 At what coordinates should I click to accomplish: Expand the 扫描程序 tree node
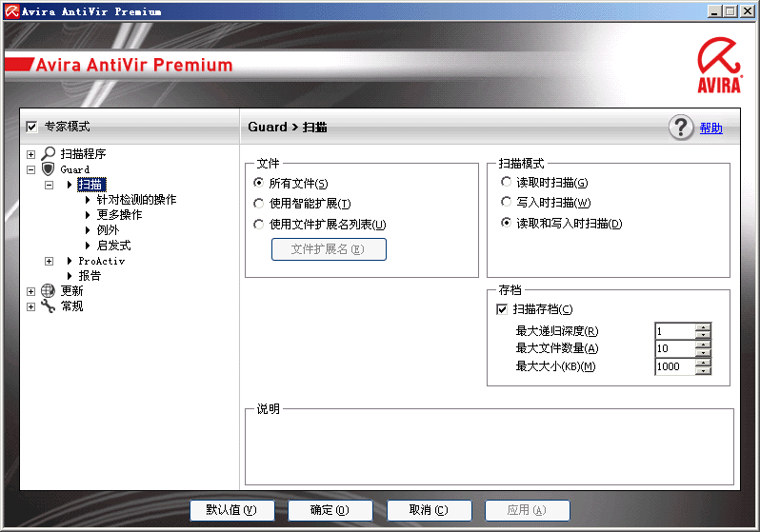[x=31, y=154]
